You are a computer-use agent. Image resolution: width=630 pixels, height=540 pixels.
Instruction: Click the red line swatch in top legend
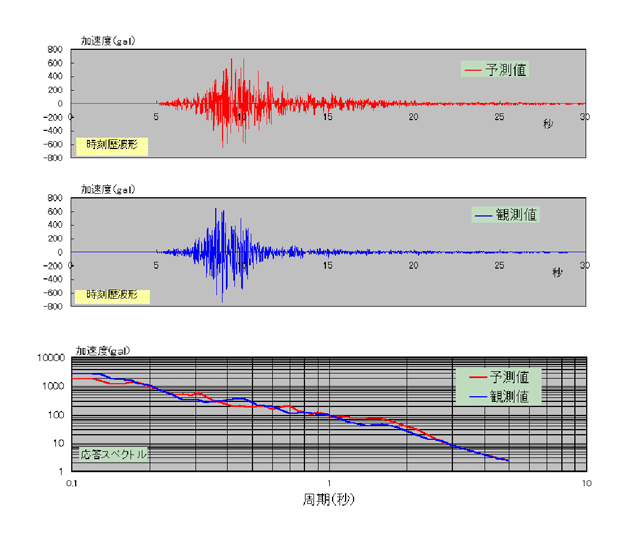(x=473, y=70)
